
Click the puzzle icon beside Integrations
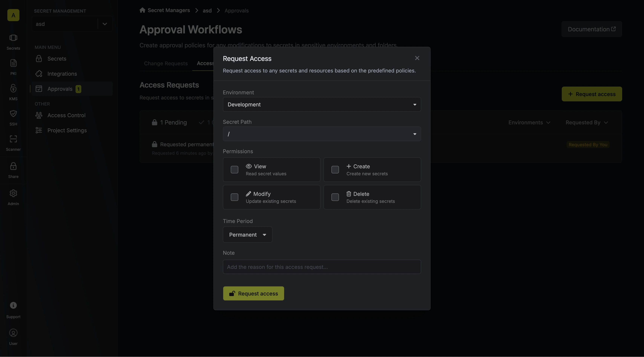[39, 74]
